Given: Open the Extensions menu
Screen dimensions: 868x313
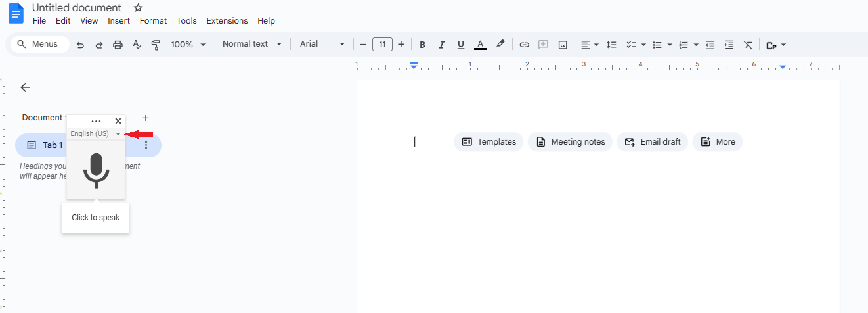Looking at the screenshot, I should (227, 21).
